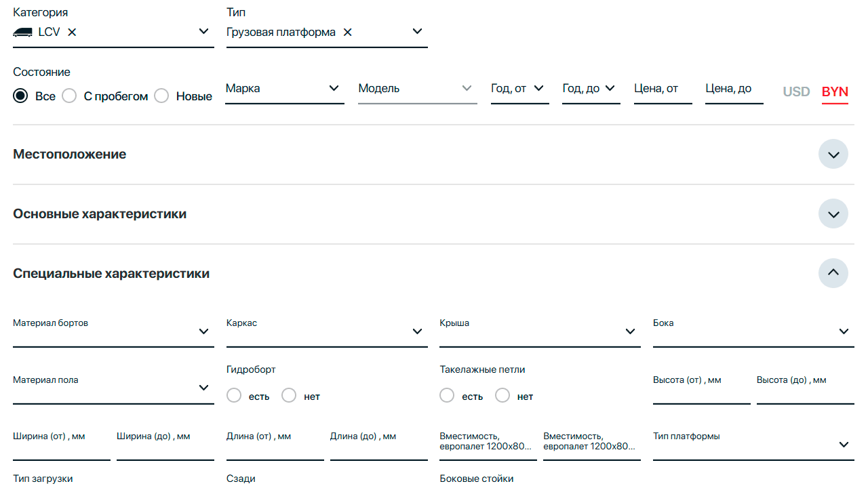Switch currency to BYN
This screenshot has height=488, width=868.
pos(835,91)
